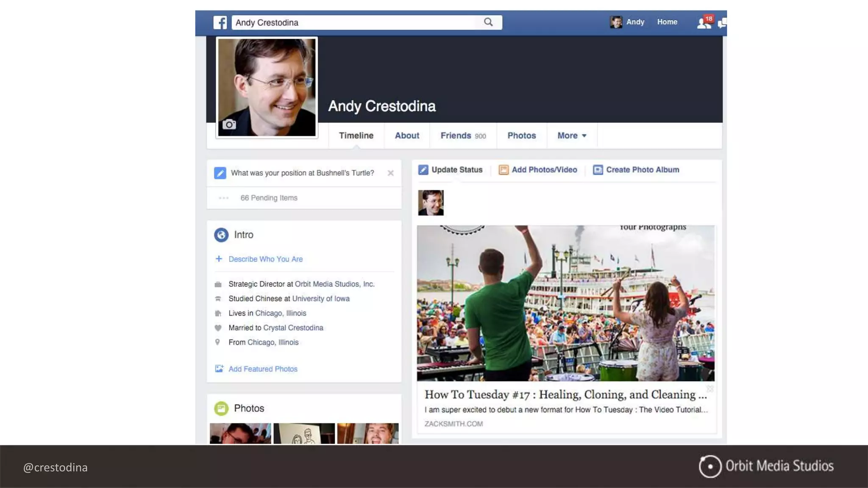Click the Update Status pencil icon
Screen dimensions: 868x488
click(x=423, y=170)
